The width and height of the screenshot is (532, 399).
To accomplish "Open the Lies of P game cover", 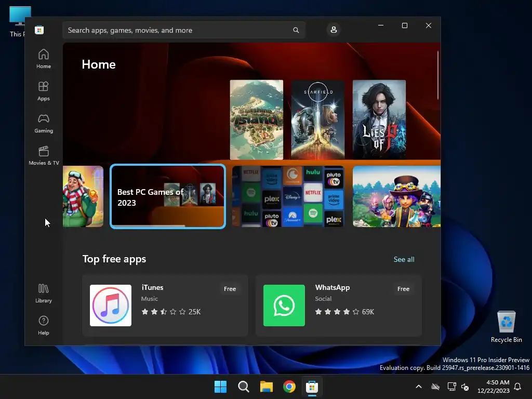I will pyautogui.click(x=379, y=120).
